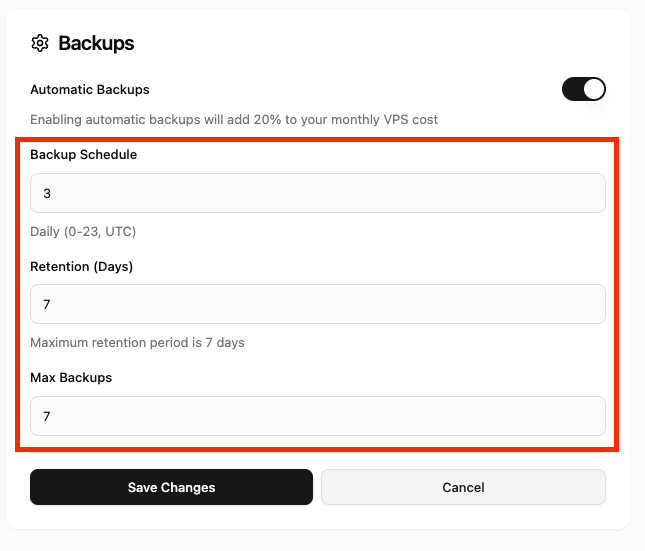Screen dimensions: 645x551
Task: Click the Retention (Days) label
Action: 82,266
